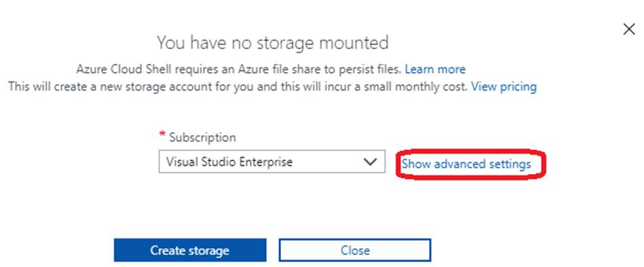This screenshot has height=267, width=644.
Task: Click the white Close button
Action: [x=355, y=250]
